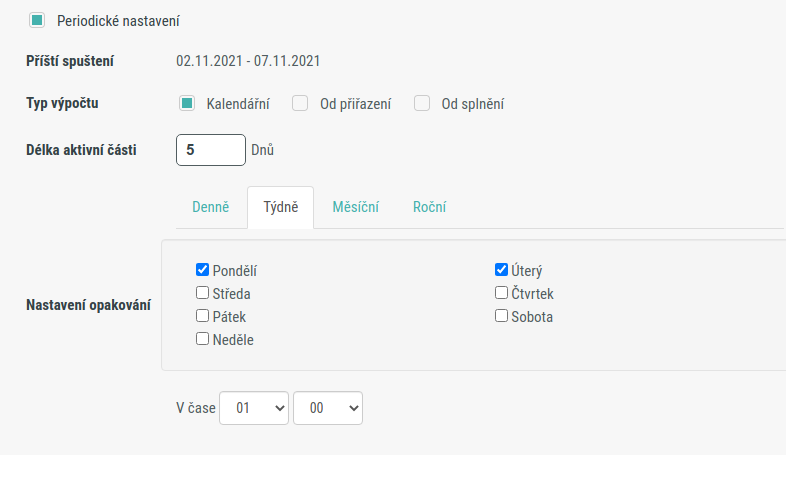Uncheck the Pondělí checkbox
The height and width of the screenshot is (480, 786).
point(202,270)
